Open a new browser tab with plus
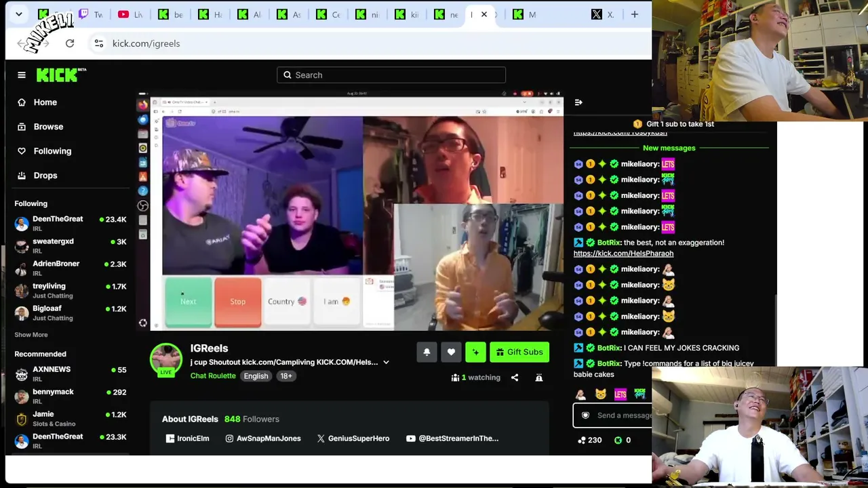868x488 pixels. [x=635, y=14]
